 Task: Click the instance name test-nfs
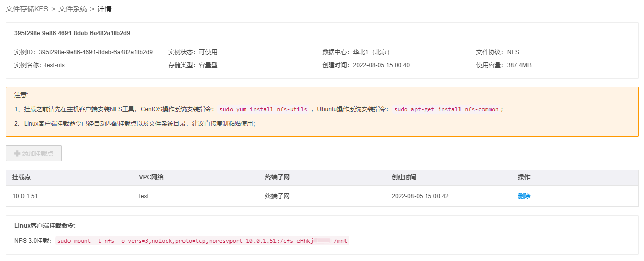coord(54,65)
